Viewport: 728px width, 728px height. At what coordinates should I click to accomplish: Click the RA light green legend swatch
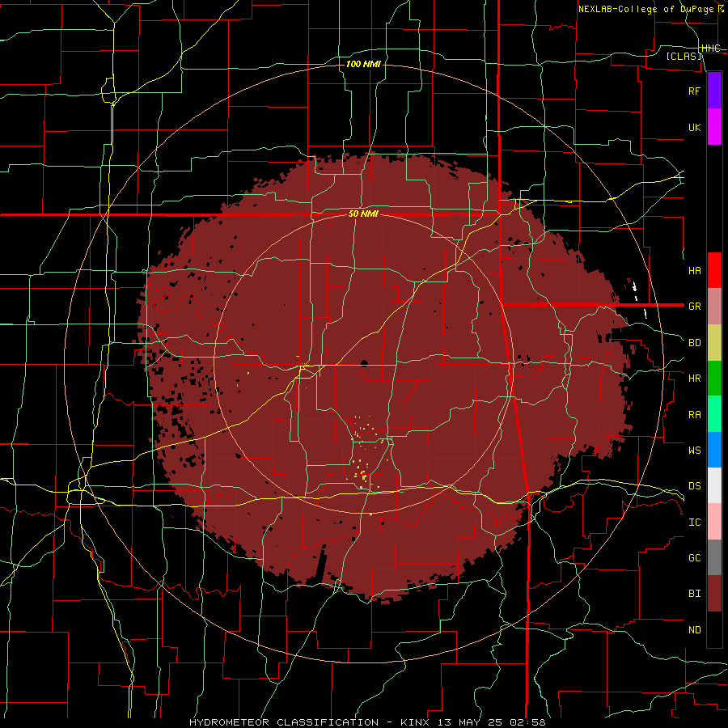pos(714,414)
